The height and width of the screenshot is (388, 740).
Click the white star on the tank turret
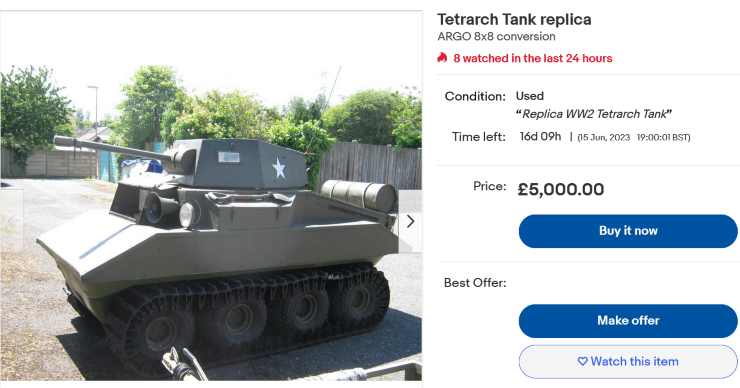(279, 169)
